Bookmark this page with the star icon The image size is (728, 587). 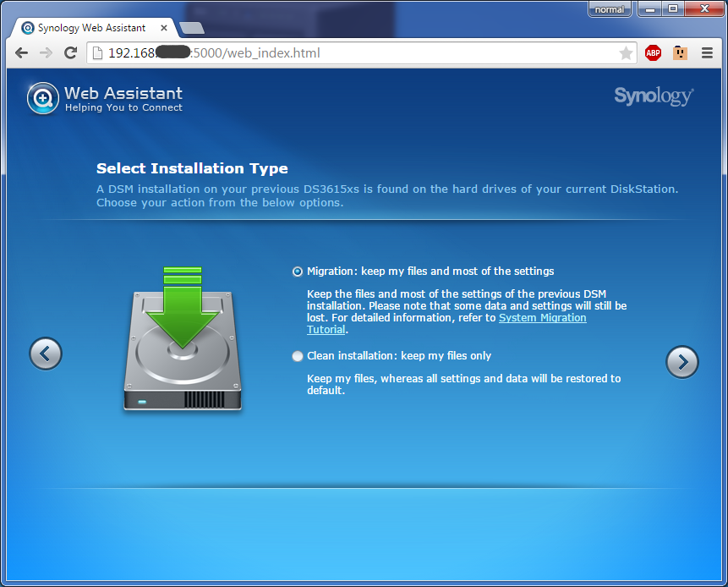tap(626, 53)
